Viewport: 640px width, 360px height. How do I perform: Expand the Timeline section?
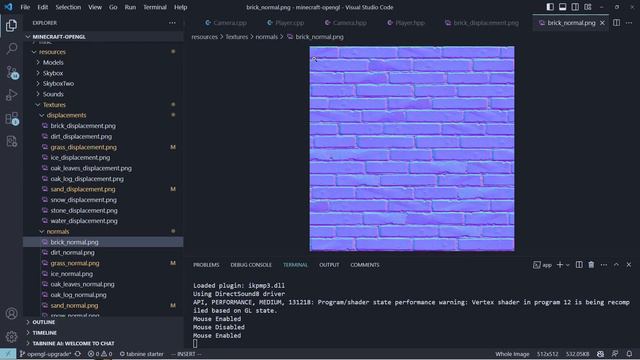(103, 333)
